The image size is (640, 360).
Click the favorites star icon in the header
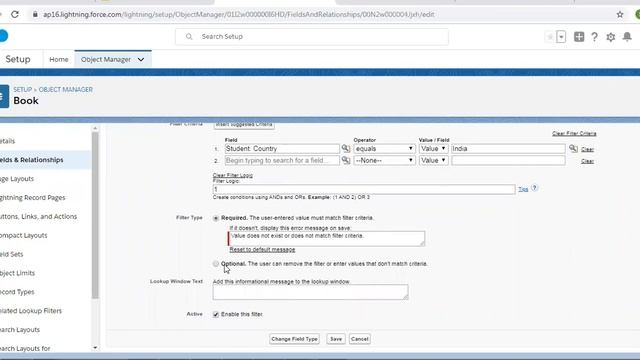point(550,37)
